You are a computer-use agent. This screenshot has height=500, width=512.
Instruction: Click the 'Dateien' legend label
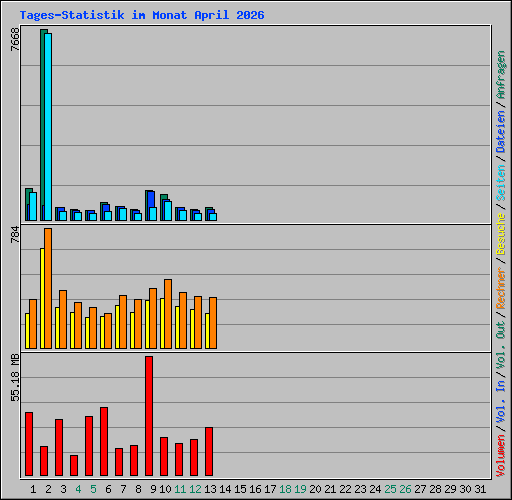click(501, 132)
